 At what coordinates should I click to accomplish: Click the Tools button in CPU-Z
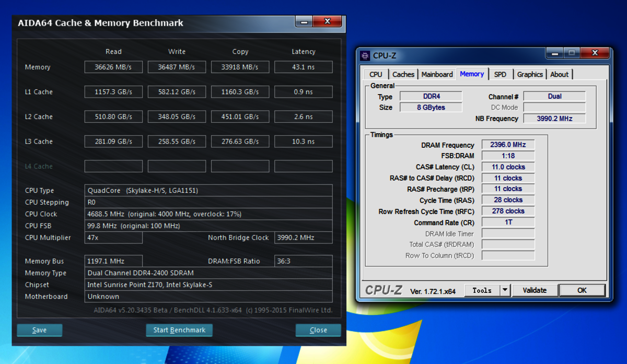(482, 290)
